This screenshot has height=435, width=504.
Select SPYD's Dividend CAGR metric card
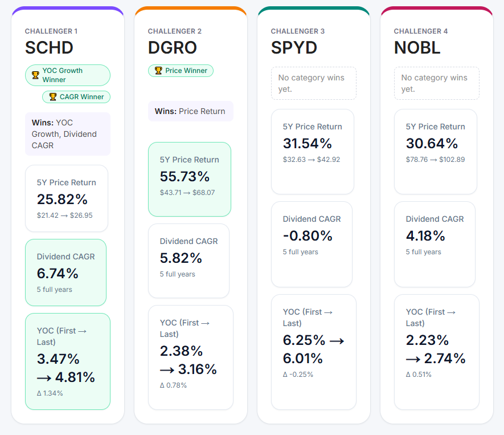click(312, 244)
